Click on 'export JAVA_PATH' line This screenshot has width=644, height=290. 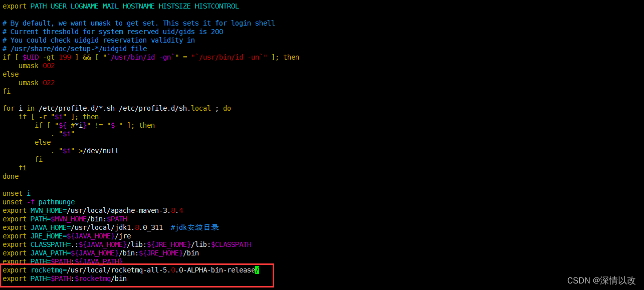(101, 253)
